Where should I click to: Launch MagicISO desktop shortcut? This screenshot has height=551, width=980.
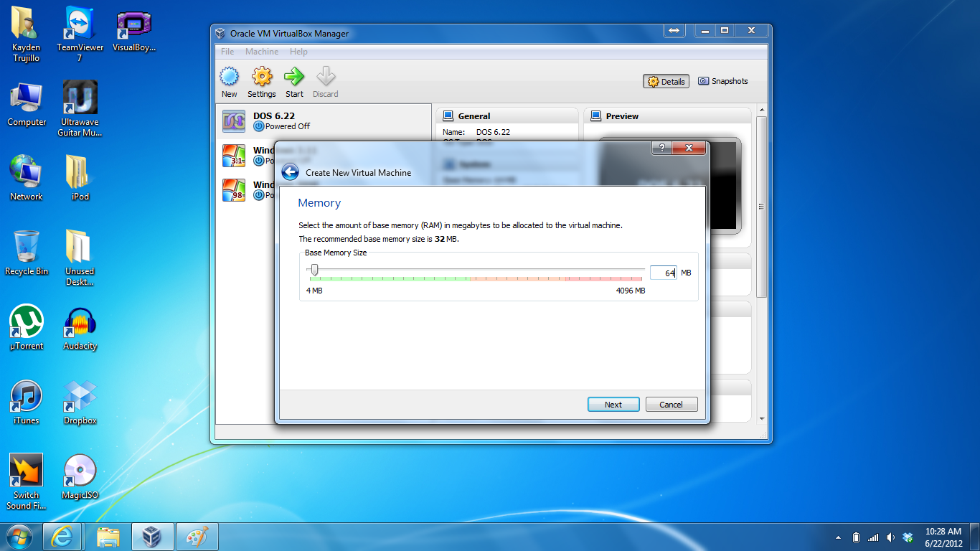(80, 476)
